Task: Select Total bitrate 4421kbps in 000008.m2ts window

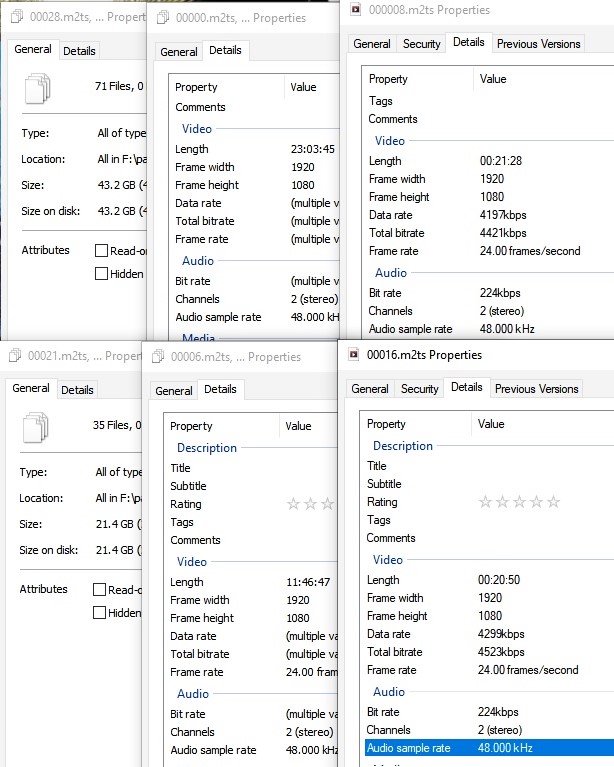Action: click(503, 233)
